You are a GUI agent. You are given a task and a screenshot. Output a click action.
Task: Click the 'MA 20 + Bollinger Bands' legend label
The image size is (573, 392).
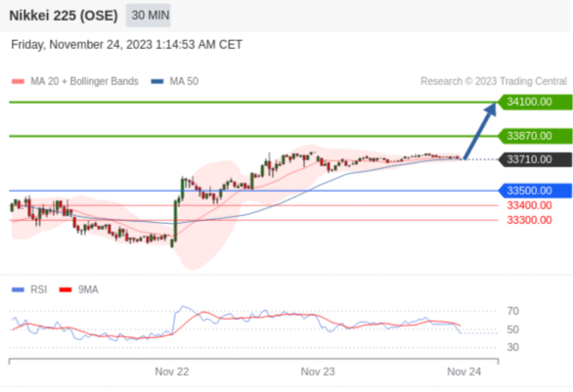click(84, 81)
